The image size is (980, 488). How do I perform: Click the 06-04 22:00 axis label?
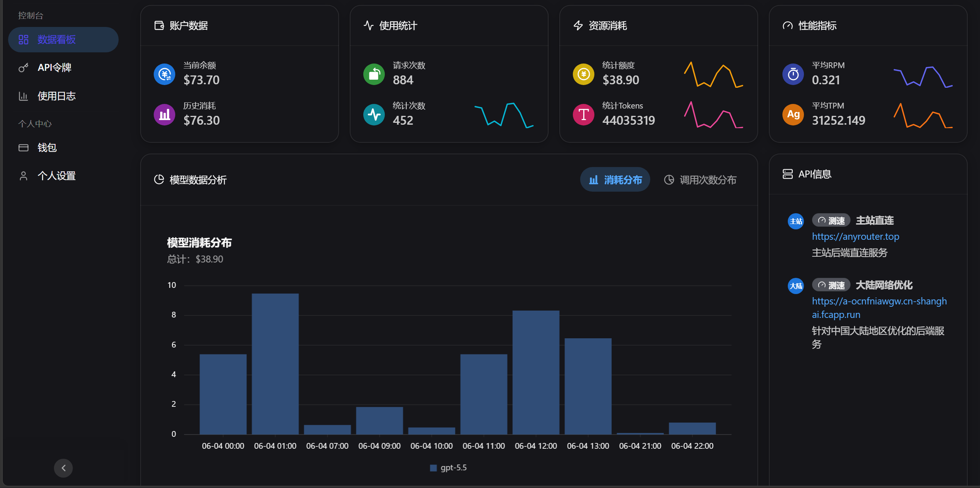[x=692, y=446]
